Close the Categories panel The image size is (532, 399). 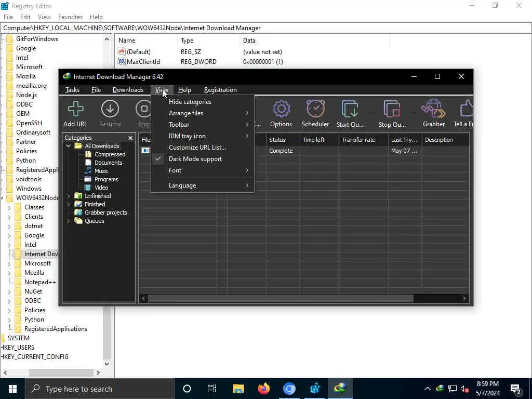coord(130,138)
